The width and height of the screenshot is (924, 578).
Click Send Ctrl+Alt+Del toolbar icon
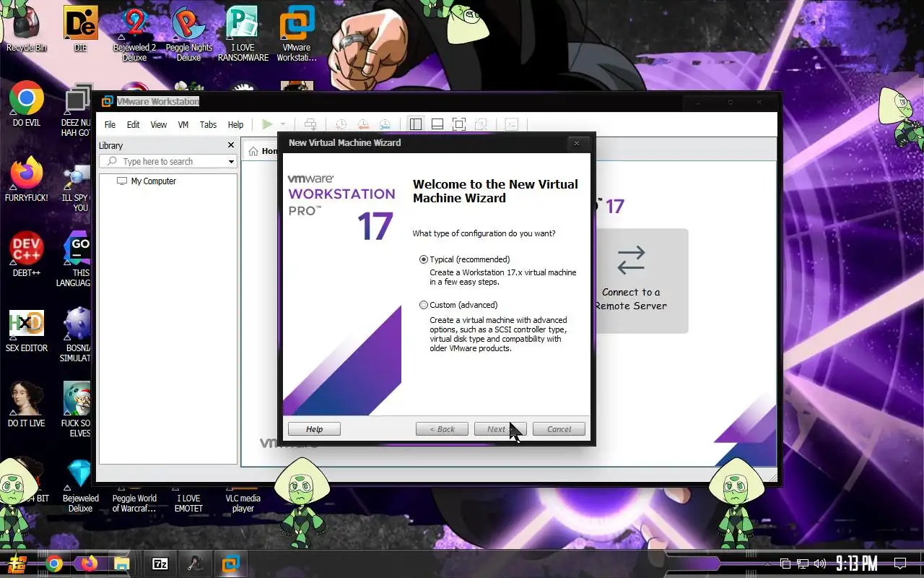point(310,124)
